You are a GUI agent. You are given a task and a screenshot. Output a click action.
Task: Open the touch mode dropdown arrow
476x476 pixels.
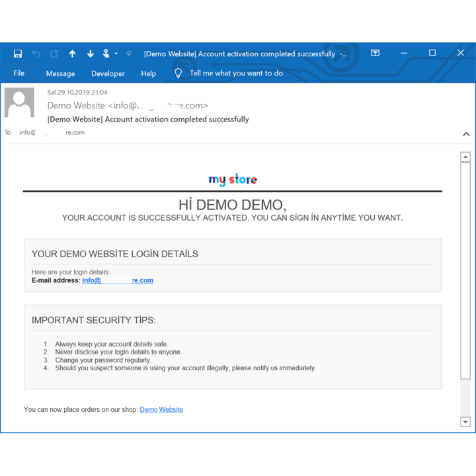(116, 54)
